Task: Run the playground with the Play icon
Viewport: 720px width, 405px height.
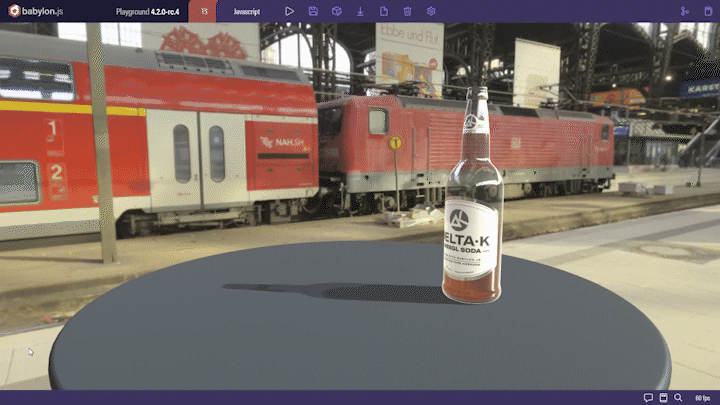Action: tap(289, 11)
